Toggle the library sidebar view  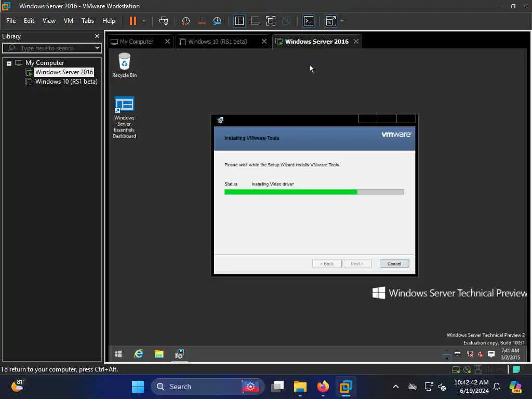pyautogui.click(x=239, y=21)
